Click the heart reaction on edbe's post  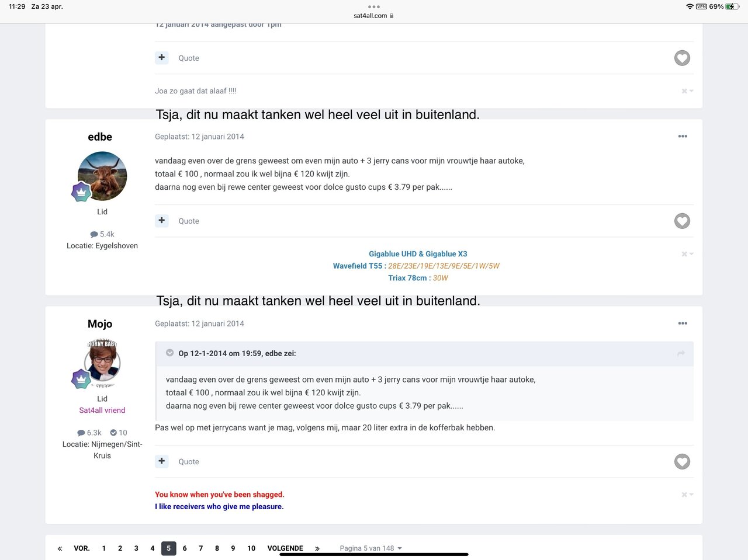point(682,221)
